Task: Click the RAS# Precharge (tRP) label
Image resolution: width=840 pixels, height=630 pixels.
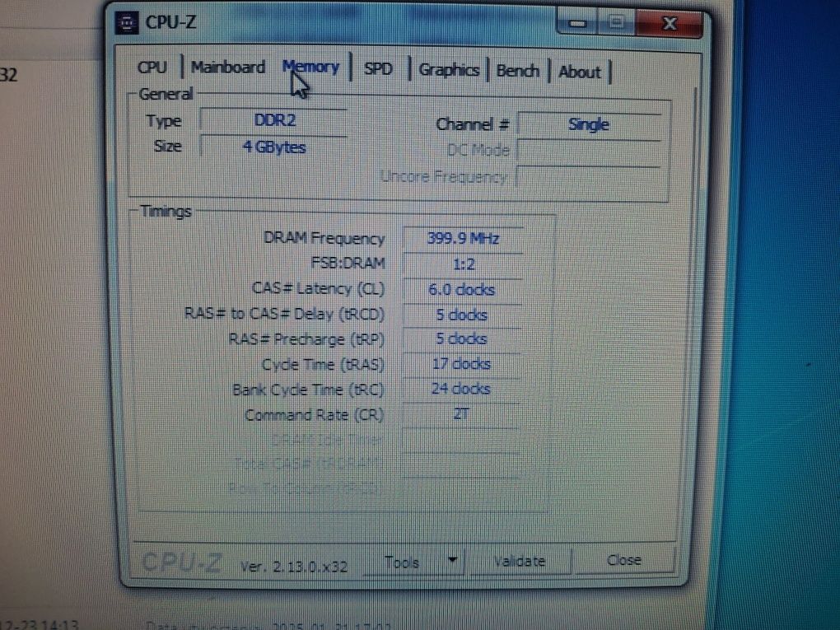Action: pyautogui.click(x=306, y=339)
